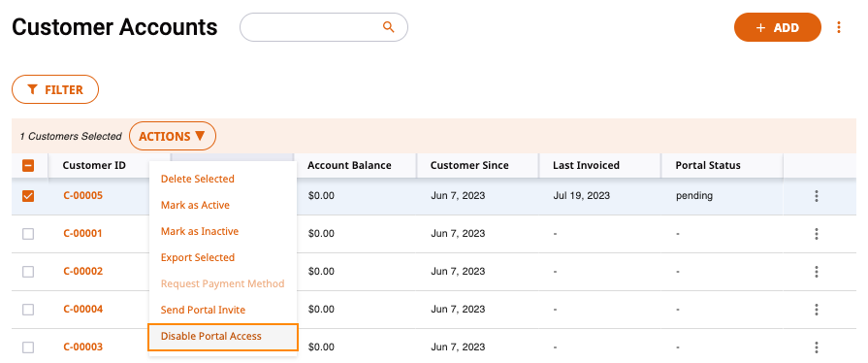
Task: Toggle the select-all header checkbox
Action: (x=28, y=166)
